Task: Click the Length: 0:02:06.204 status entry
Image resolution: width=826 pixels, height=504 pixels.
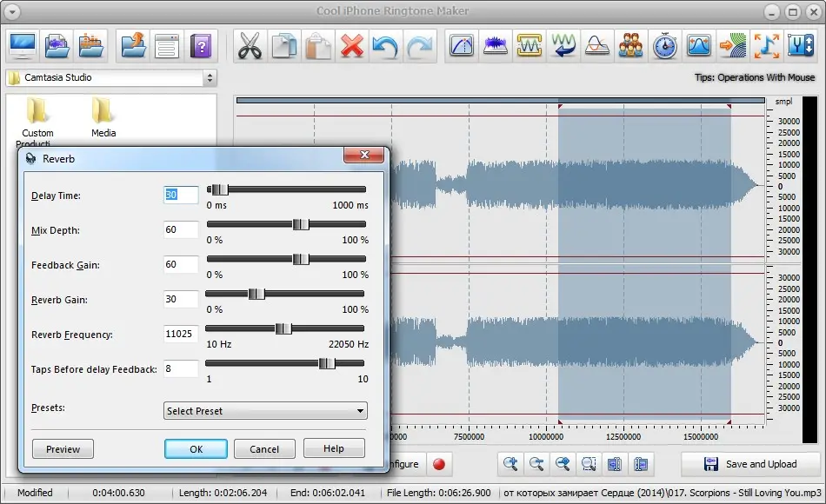Action: pos(223,493)
